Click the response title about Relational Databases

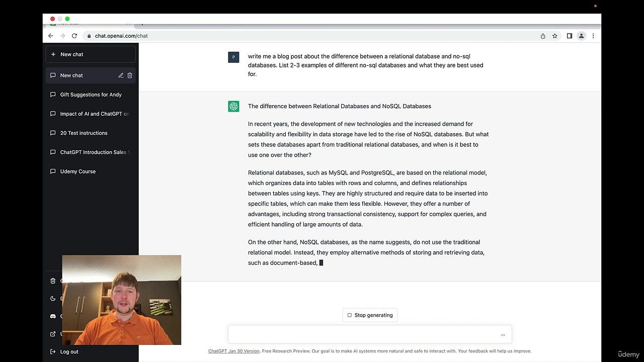coord(340,106)
